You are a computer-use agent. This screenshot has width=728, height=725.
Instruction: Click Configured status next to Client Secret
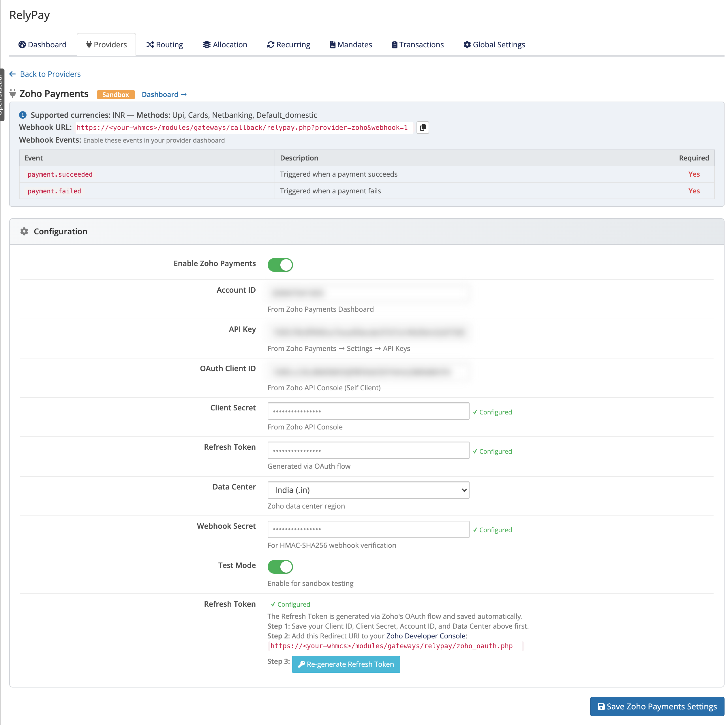492,412
